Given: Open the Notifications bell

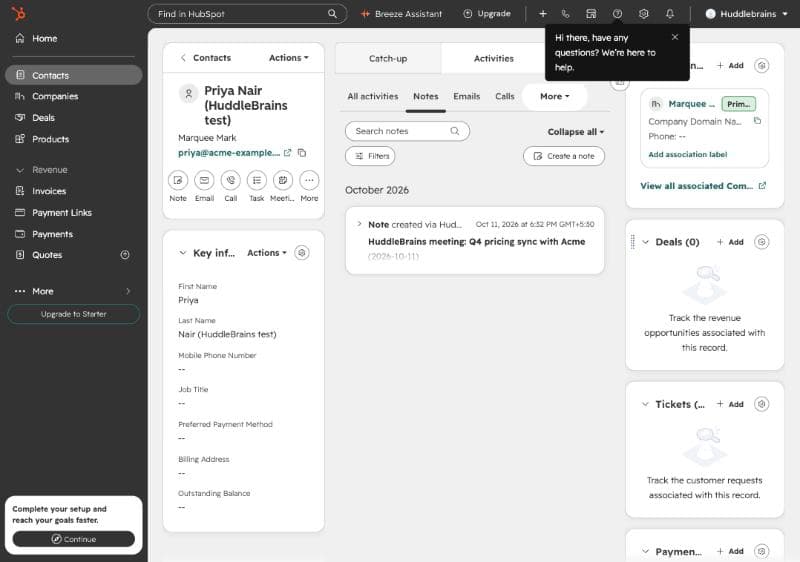Looking at the screenshot, I should [x=670, y=14].
